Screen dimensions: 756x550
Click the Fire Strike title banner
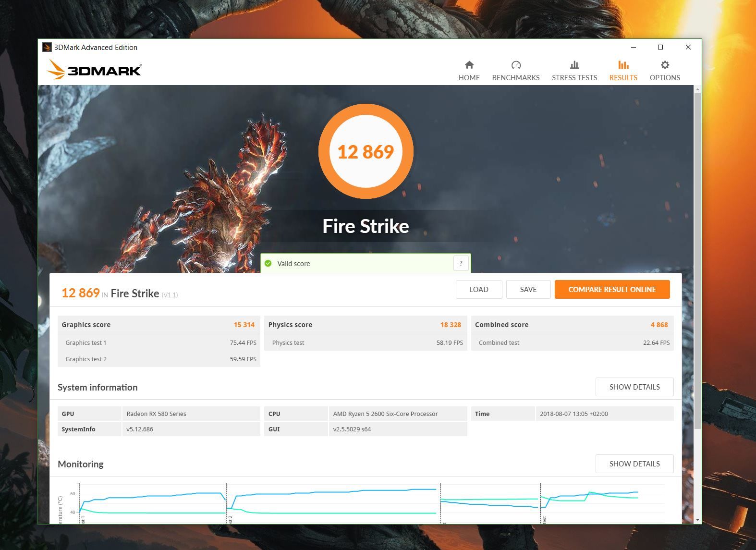pyautogui.click(x=366, y=226)
